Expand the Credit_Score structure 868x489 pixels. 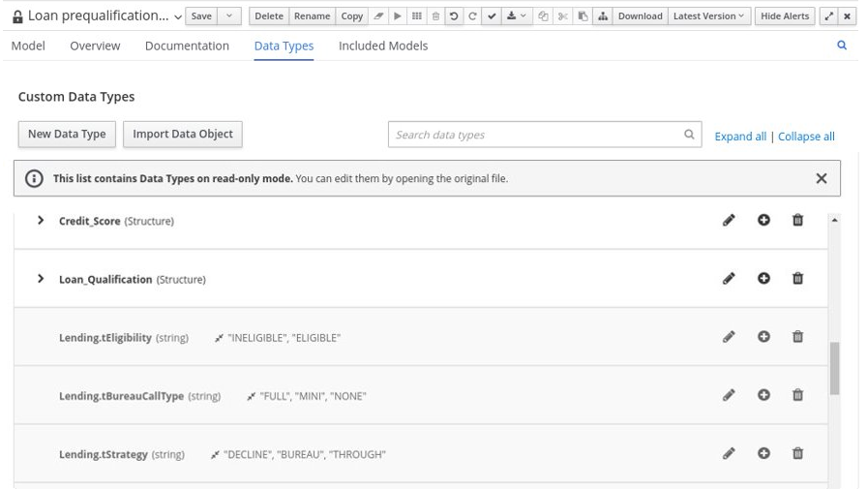click(41, 221)
